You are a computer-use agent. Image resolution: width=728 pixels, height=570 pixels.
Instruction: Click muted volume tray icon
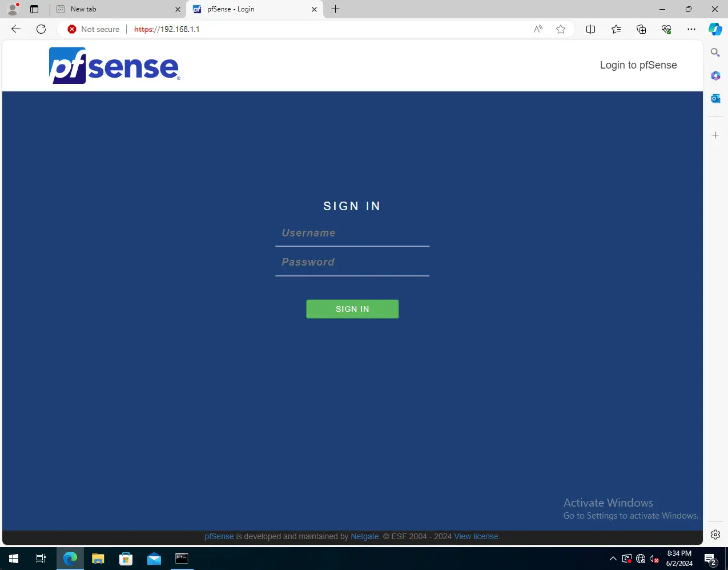(654, 559)
